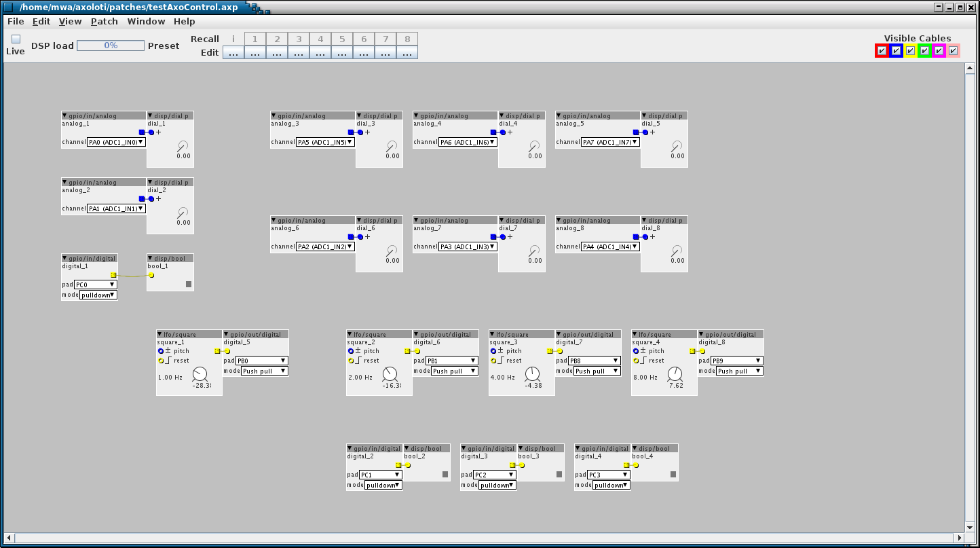Click the square_1 pitch dial knob
The image size is (980, 548).
point(200,374)
